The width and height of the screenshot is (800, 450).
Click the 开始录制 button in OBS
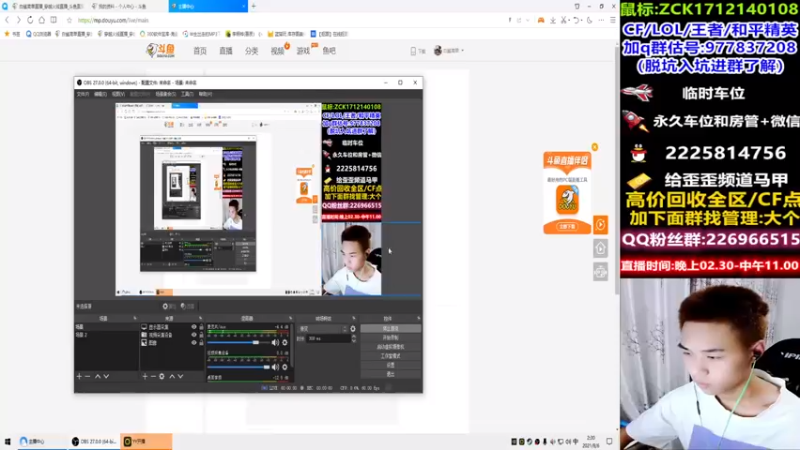[x=390, y=338]
